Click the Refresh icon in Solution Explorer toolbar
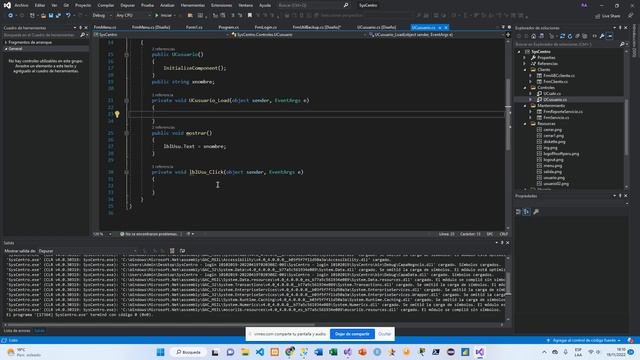 click(x=570, y=36)
